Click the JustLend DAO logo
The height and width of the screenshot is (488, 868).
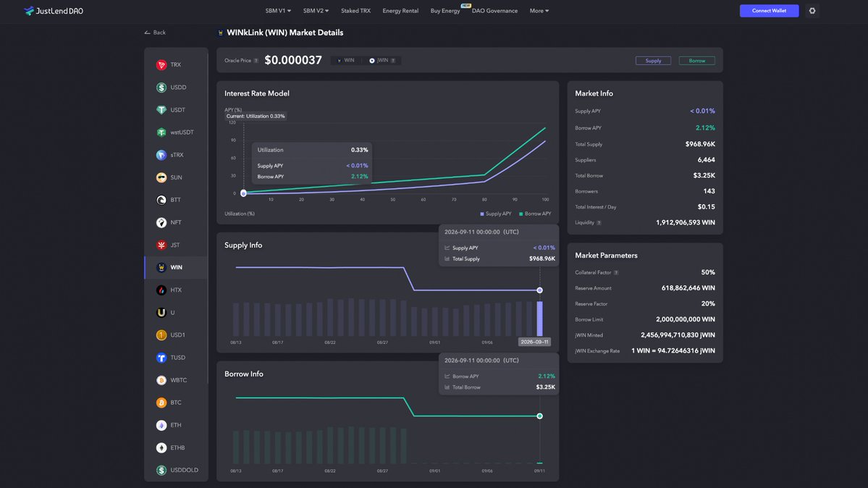tap(54, 11)
